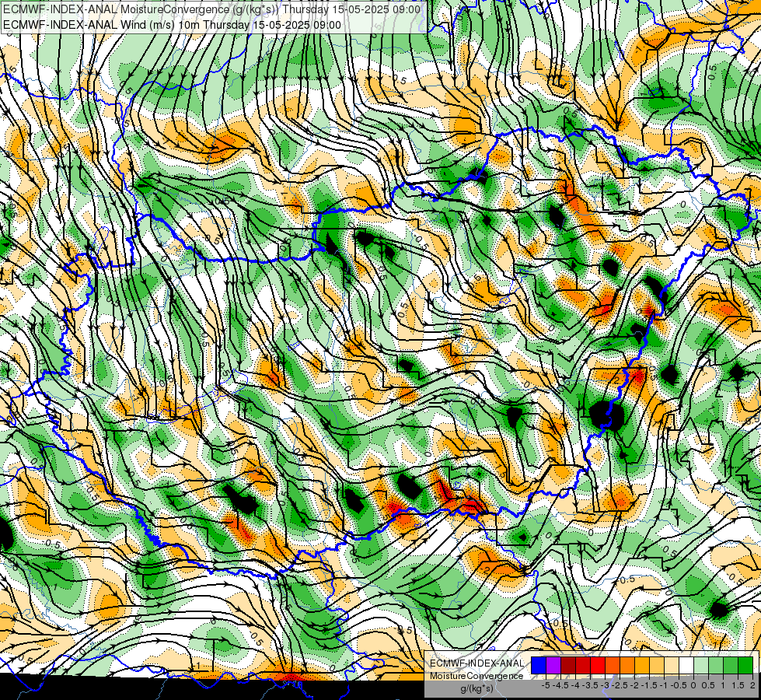The image size is (761, 700).
Task: Pick the legend swatch between -4 and -3.5
Action: click(583, 665)
